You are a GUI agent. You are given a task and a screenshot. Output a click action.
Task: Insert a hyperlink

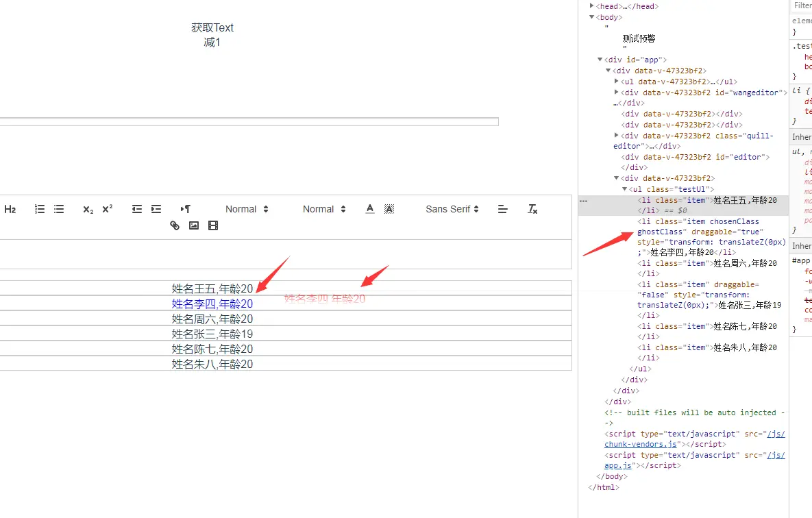coord(175,225)
